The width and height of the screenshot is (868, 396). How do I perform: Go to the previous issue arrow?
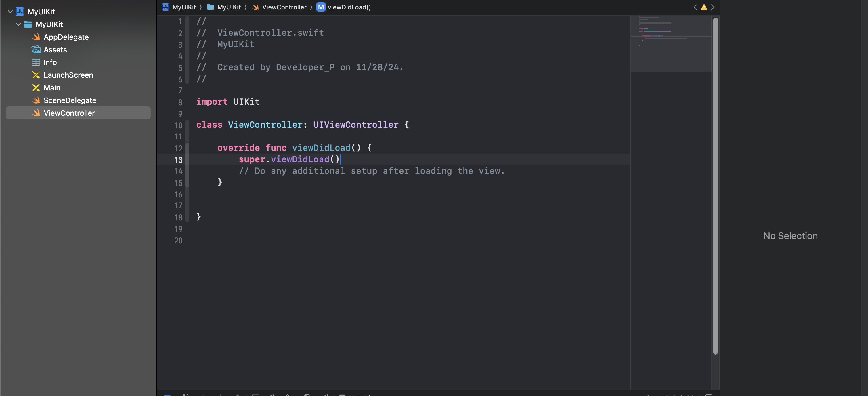point(695,7)
